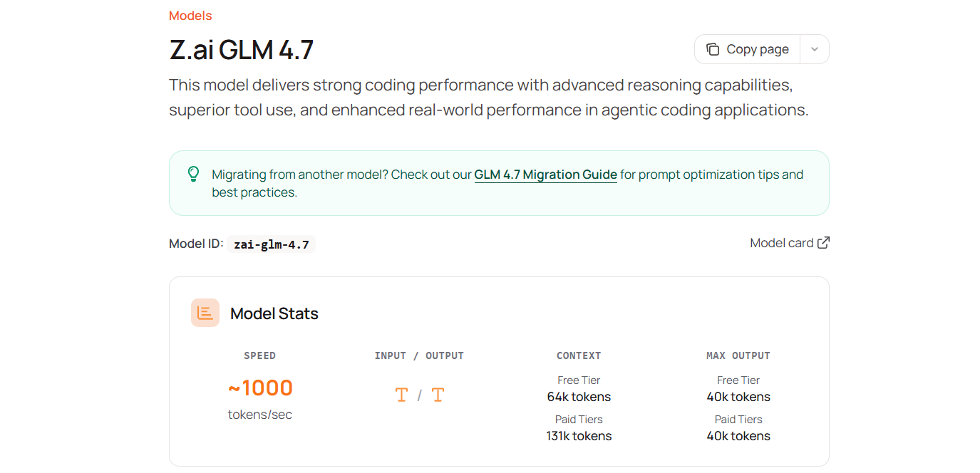Click the 64k tokens Free Tier context value
Viewport: 980px width, 473px height.
(x=579, y=397)
